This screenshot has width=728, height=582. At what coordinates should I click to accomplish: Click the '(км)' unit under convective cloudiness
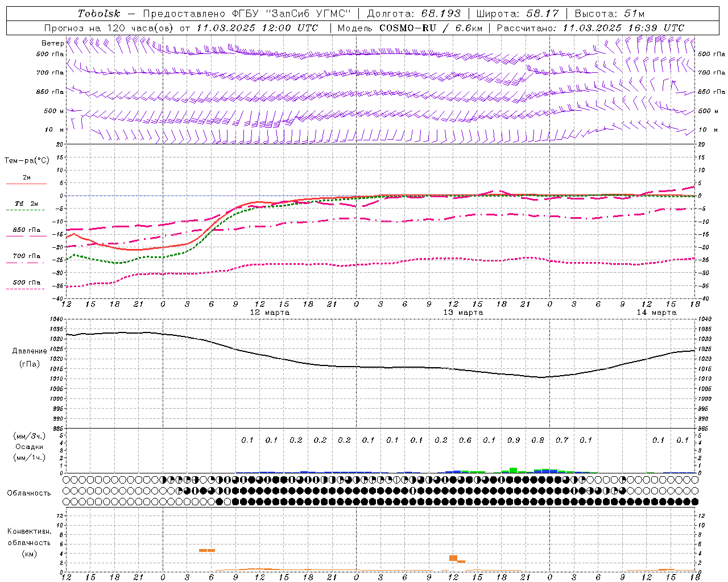point(29,554)
